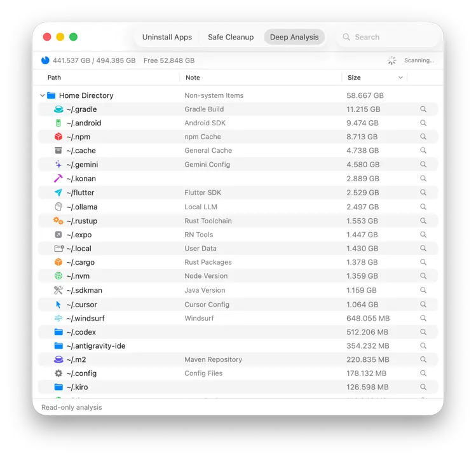The image size is (476, 458).
Task: Click the ~/.local folder icon
Action: point(59,249)
